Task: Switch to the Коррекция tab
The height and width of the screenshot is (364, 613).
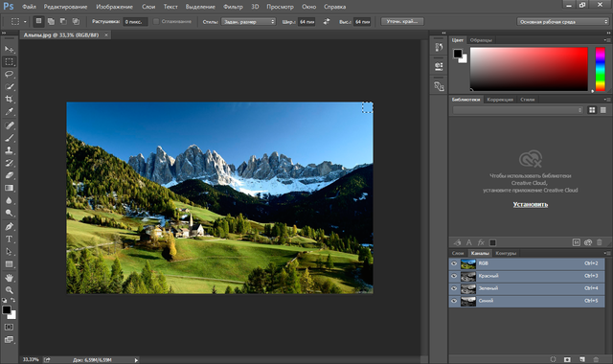Action: (500, 100)
